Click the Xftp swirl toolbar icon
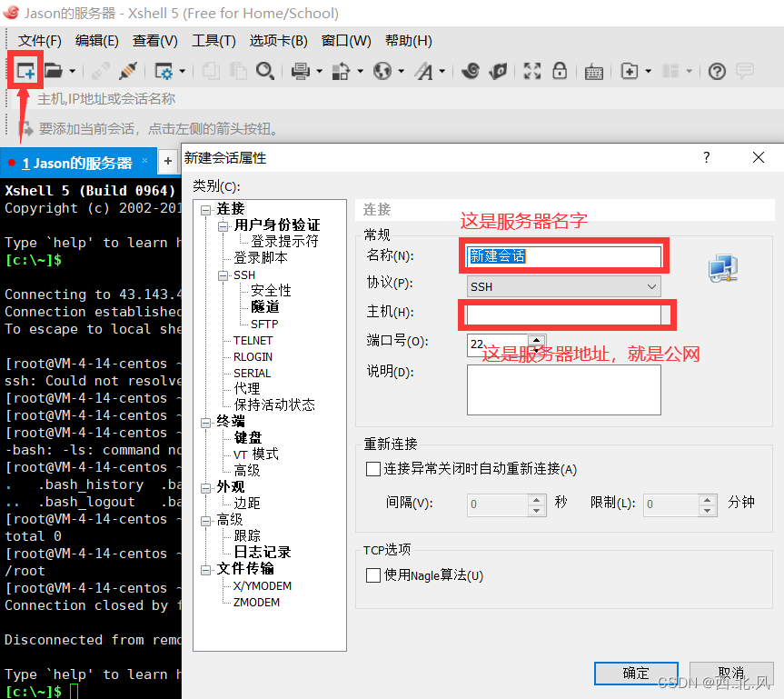The height and width of the screenshot is (699, 784). [471, 71]
